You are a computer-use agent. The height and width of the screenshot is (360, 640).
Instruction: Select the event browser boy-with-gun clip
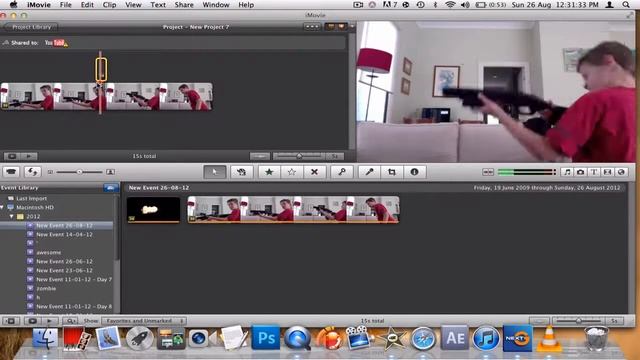point(293,209)
